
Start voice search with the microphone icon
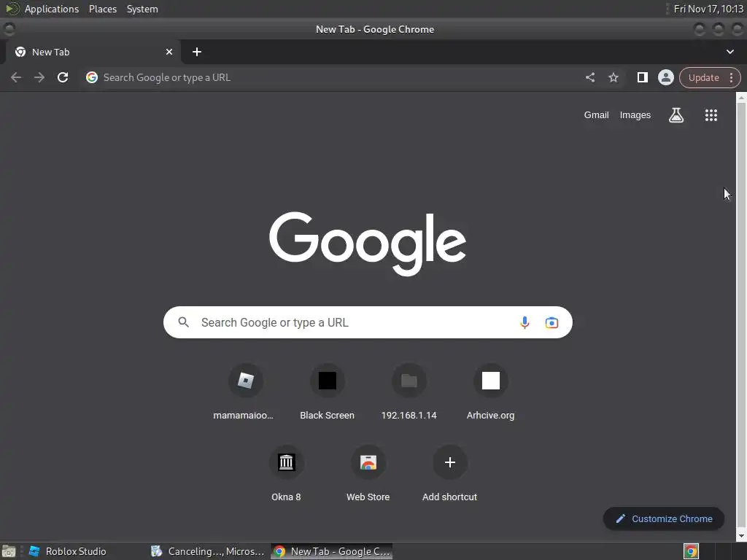[x=525, y=322]
